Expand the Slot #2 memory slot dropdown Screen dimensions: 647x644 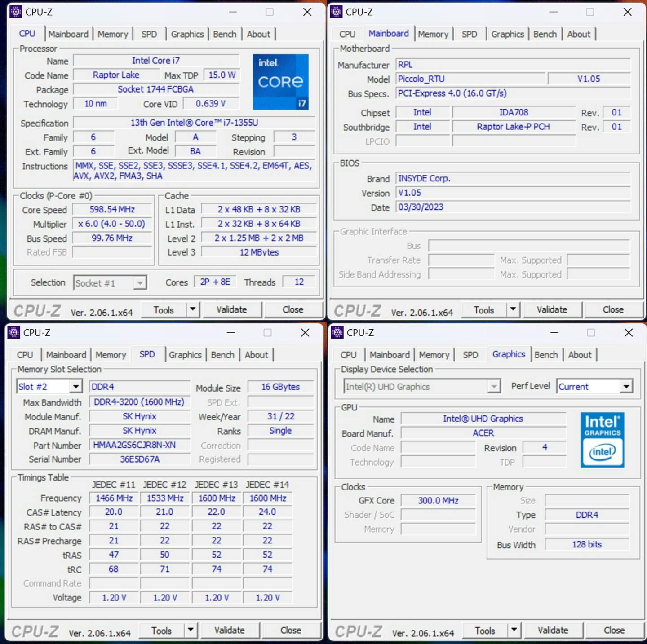point(76,387)
